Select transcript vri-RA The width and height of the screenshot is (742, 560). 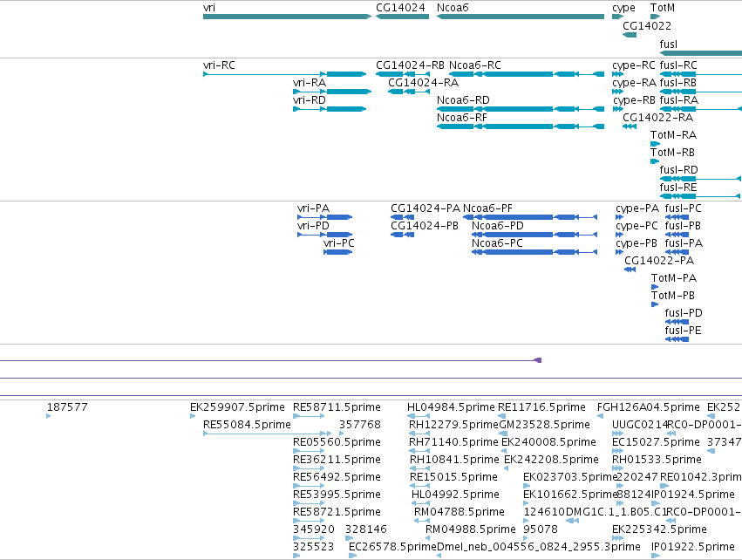[x=332, y=92]
